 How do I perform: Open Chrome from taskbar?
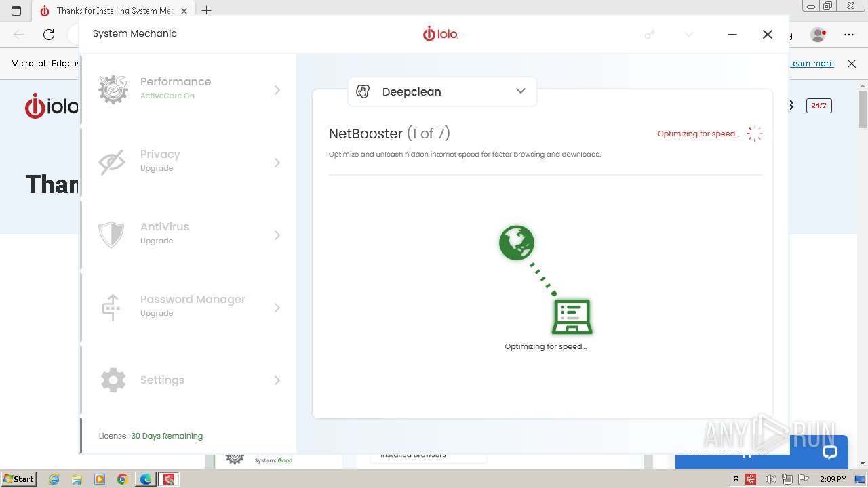point(123,479)
